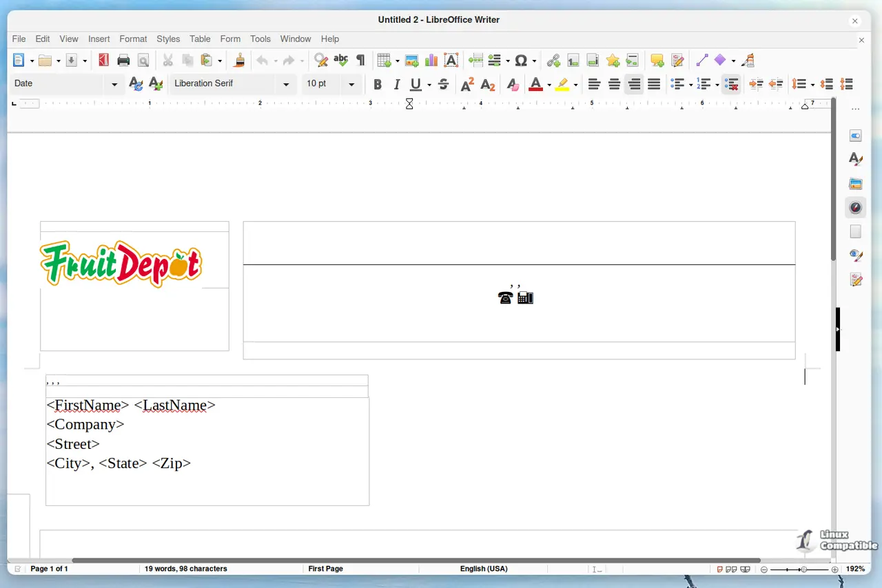
Task: Click the zoom slider in status bar
Action: point(799,569)
